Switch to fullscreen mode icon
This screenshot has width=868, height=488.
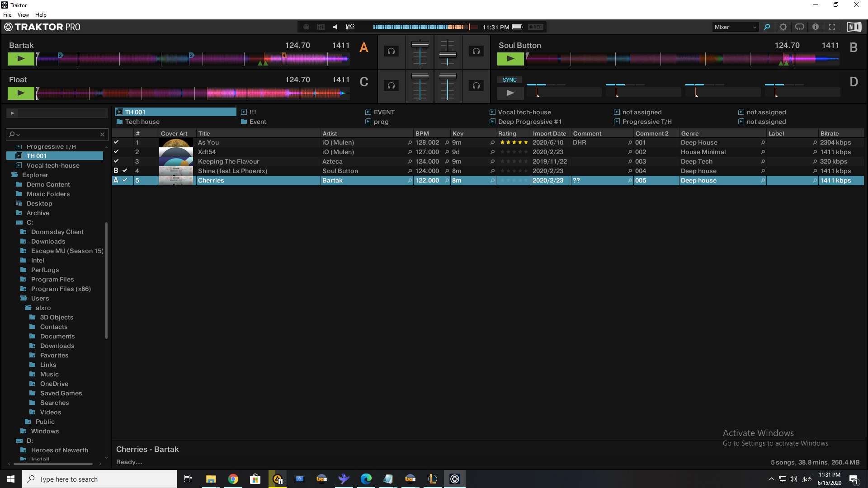(832, 27)
